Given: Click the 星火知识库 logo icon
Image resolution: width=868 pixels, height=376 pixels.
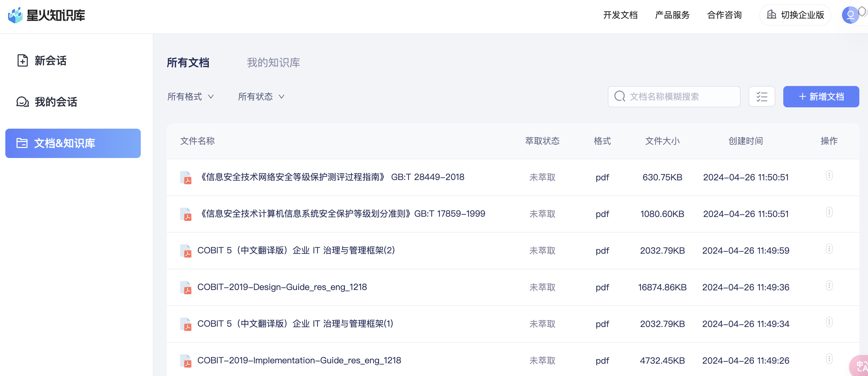Looking at the screenshot, I should 15,15.
